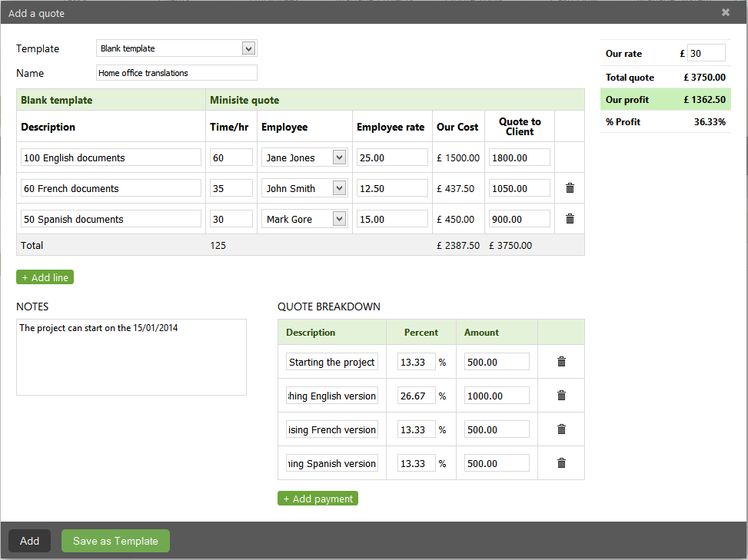The height and width of the screenshot is (560, 748).
Task: Remove the English version payment row
Action: [x=561, y=396]
